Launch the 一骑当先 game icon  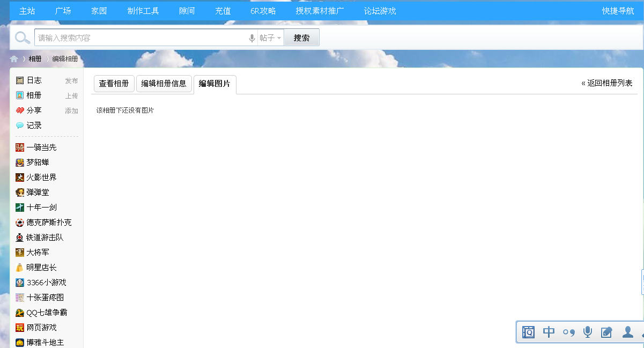point(20,147)
